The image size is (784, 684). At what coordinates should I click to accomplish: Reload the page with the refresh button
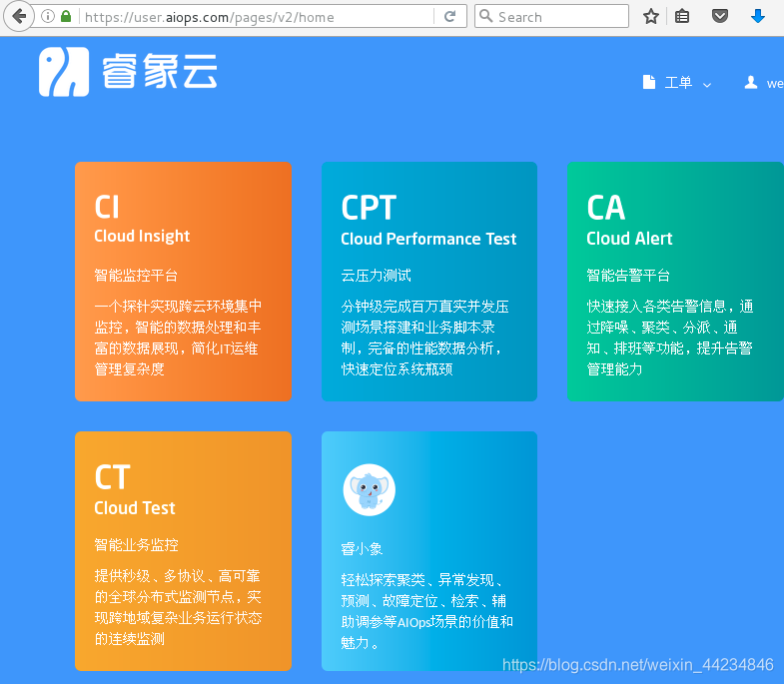tap(449, 17)
